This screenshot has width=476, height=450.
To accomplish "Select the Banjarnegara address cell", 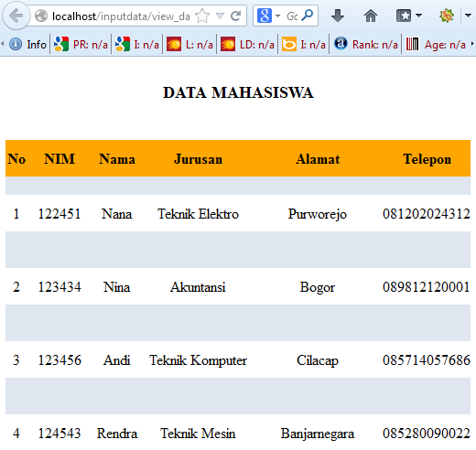I will click(x=318, y=434).
